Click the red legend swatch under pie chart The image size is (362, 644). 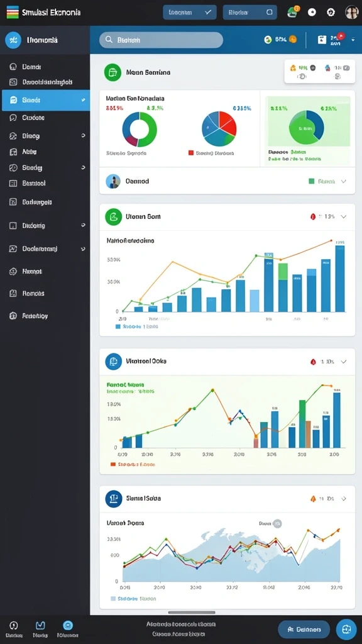coord(191,153)
